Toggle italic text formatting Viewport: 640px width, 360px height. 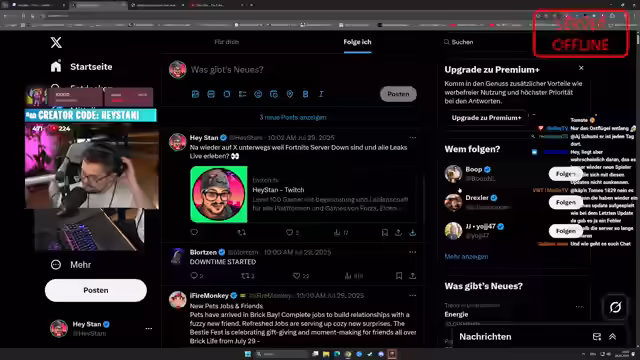click(321, 94)
